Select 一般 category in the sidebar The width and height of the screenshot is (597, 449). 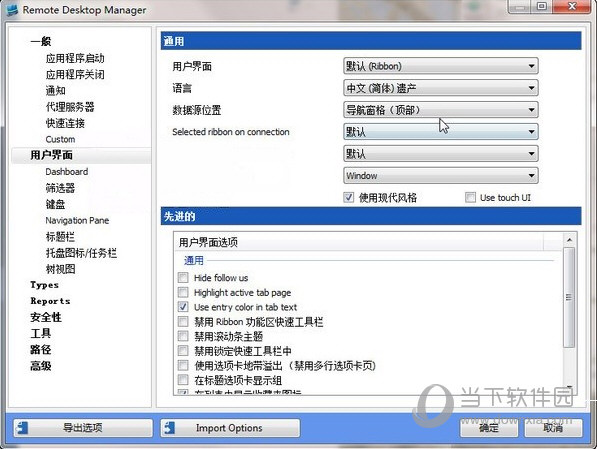(41, 41)
